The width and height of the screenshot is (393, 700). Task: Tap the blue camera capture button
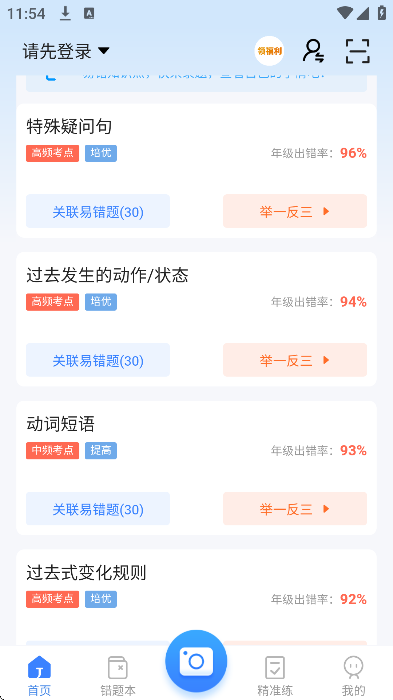[196, 661]
